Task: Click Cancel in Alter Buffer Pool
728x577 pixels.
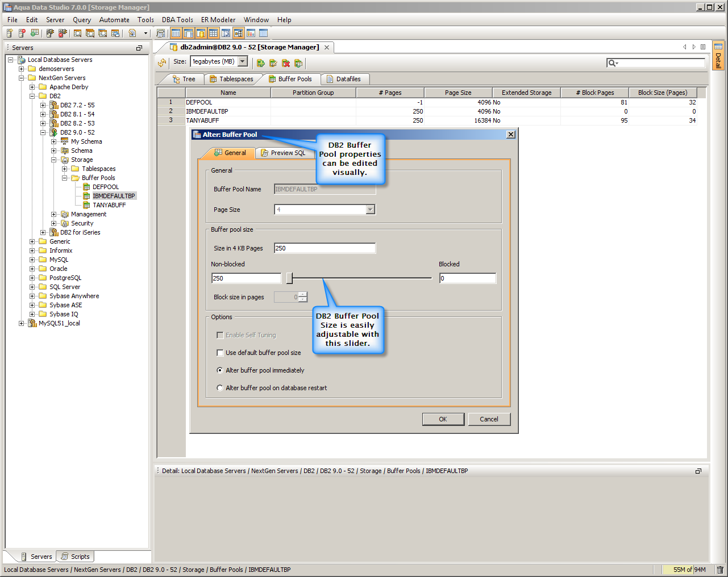Action: [489, 419]
